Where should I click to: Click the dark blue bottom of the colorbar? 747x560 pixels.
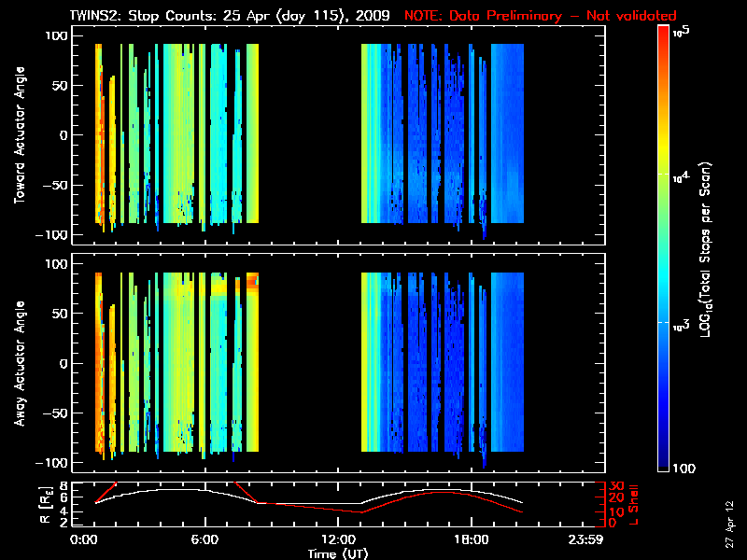[664, 465]
